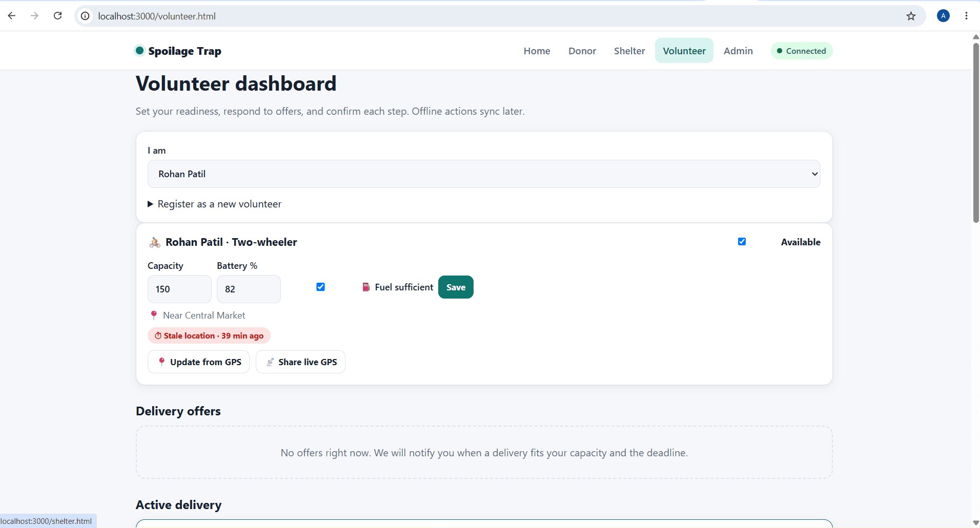Image resolution: width=980 pixels, height=528 pixels.
Task: Save the volunteer settings
Action: (456, 287)
